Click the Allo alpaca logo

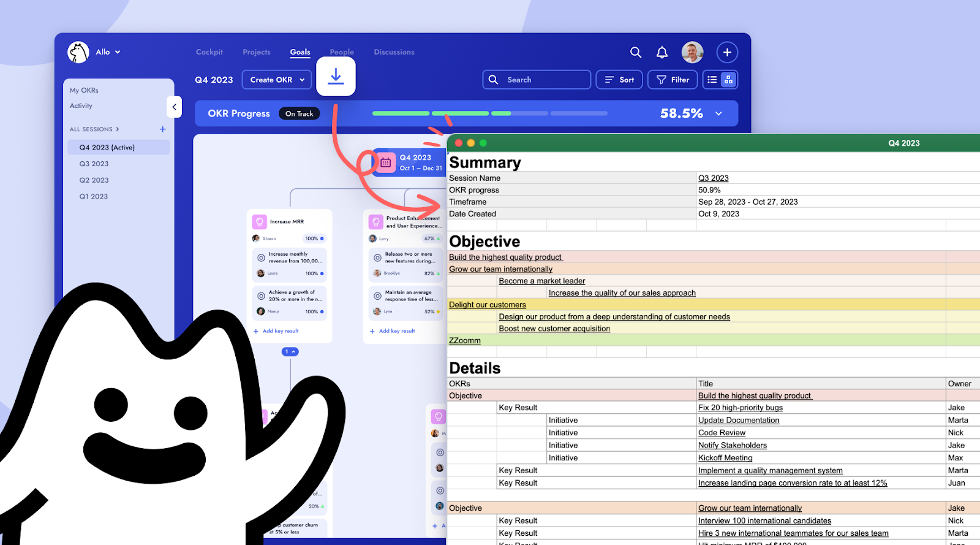click(78, 53)
